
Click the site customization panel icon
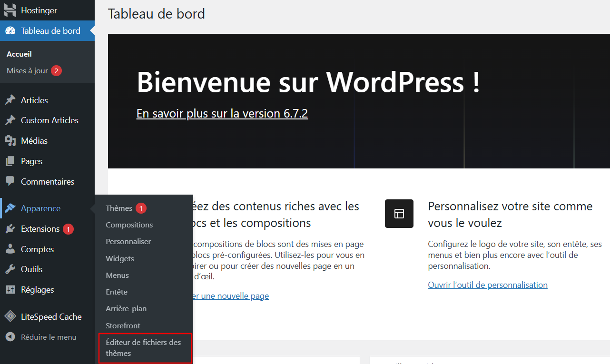[x=399, y=214]
